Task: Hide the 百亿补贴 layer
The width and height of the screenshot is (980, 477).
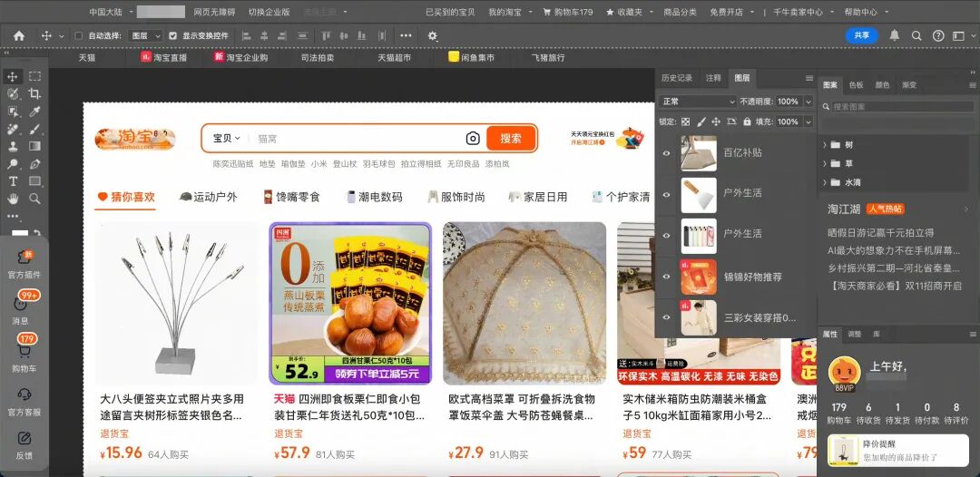Action: pyautogui.click(x=666, y=153)
